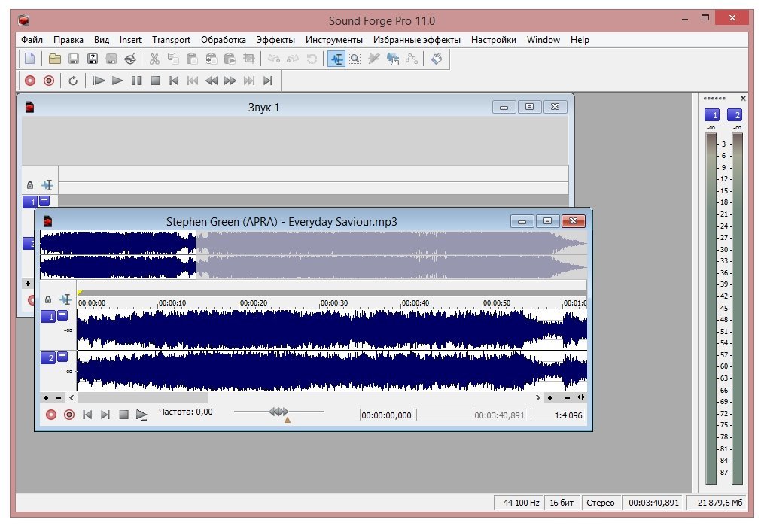Stop playback in Everyday Saviour window

[123, 415]
